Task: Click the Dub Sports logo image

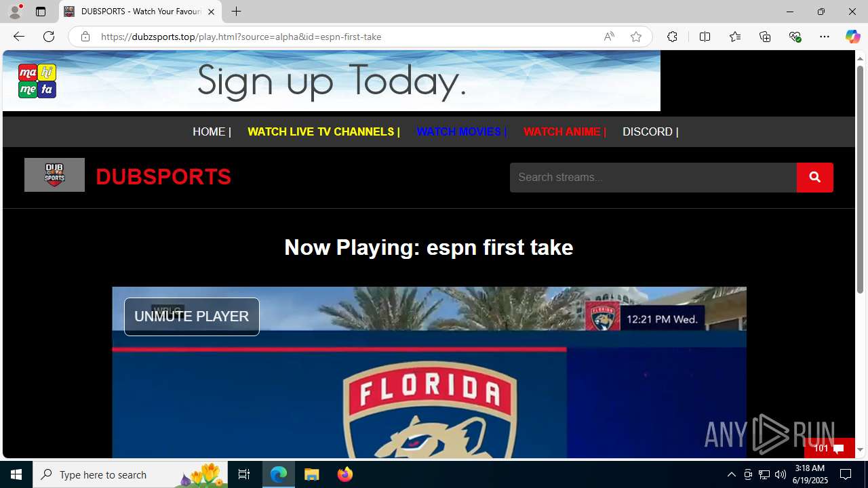Action: click(x=54, y=175)
